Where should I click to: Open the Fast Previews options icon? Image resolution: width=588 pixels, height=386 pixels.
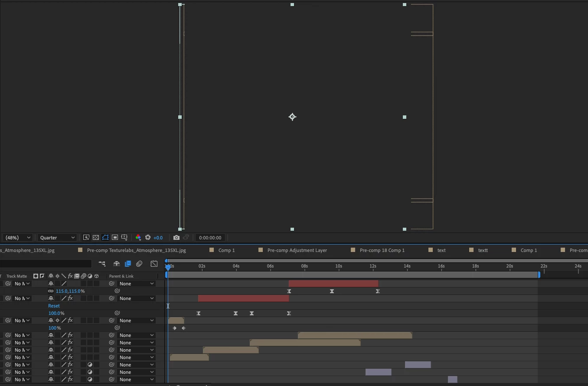tap(86, 238)
